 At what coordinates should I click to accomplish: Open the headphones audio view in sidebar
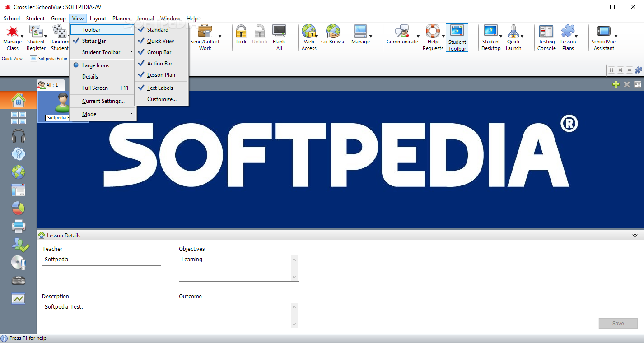(19, 136)
